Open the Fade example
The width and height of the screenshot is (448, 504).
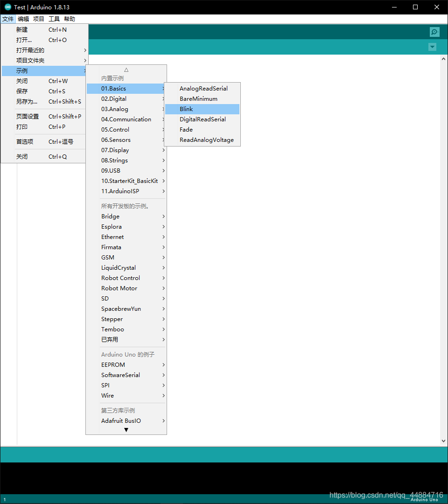pyautogui.click(x=203, y=130)
